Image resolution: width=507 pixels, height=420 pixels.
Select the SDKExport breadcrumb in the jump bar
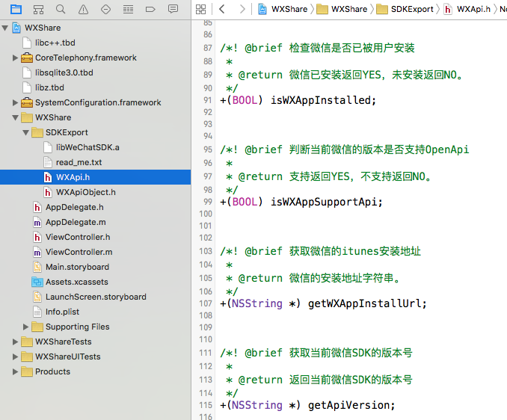411,9
